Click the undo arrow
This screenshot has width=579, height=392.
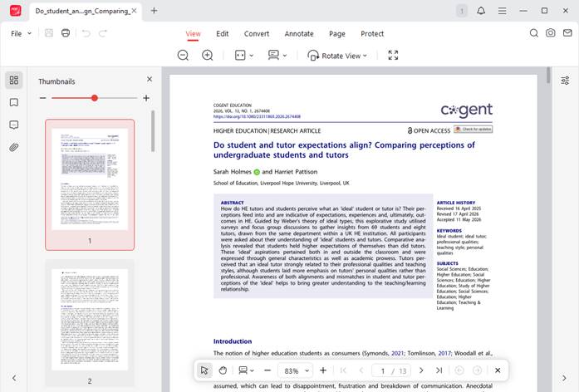(x=86, y=33)
